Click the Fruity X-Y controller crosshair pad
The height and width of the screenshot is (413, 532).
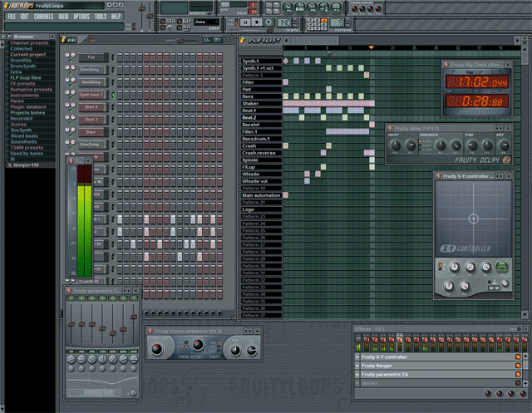point(473,219)
